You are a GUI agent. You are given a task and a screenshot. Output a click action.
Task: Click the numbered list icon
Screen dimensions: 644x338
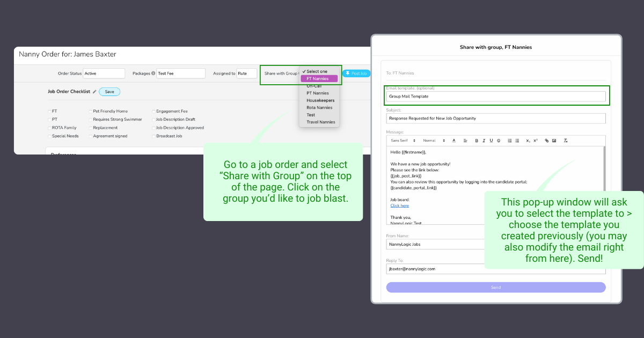pos(510,141)
